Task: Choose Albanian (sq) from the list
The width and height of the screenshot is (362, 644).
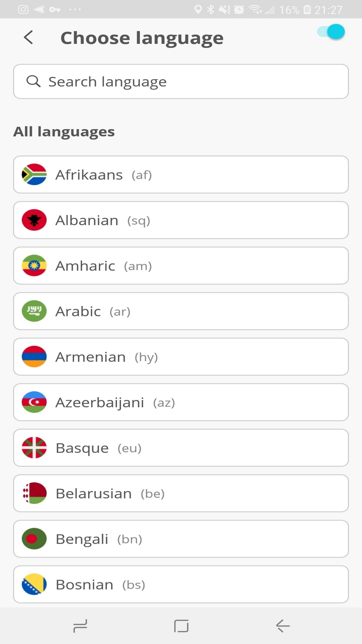Action: point(181,220)
